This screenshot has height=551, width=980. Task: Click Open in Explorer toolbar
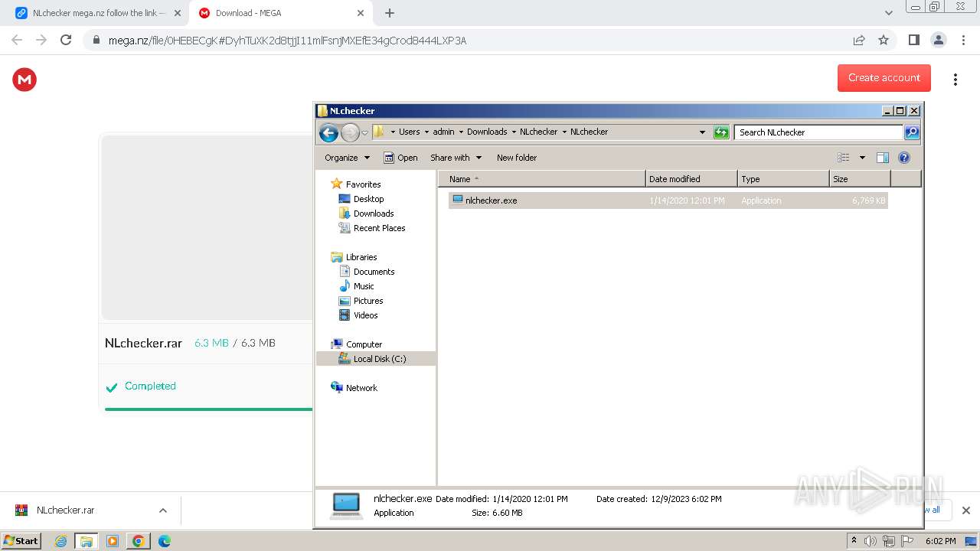(x=400, y=158)
